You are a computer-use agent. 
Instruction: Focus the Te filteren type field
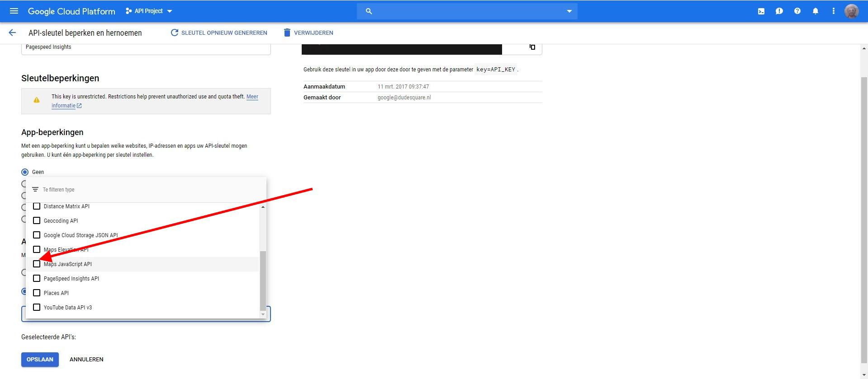[146, 190]
